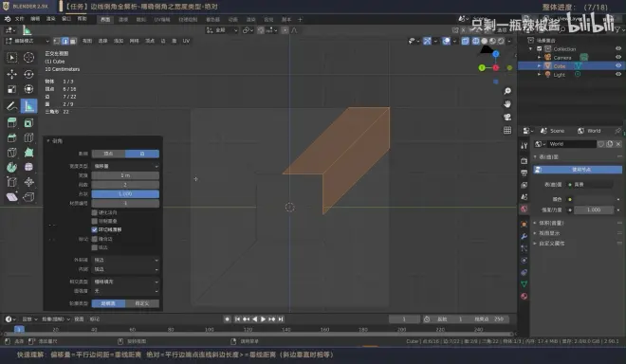The image size is (626, 364).
Task: Activate the Annotate pencil tool
Action: coord(12,106)
